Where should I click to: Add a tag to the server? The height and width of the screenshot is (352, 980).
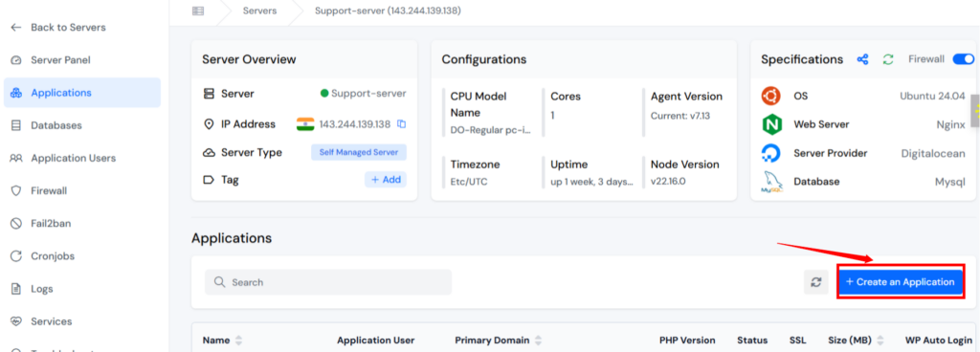(386, 180)
